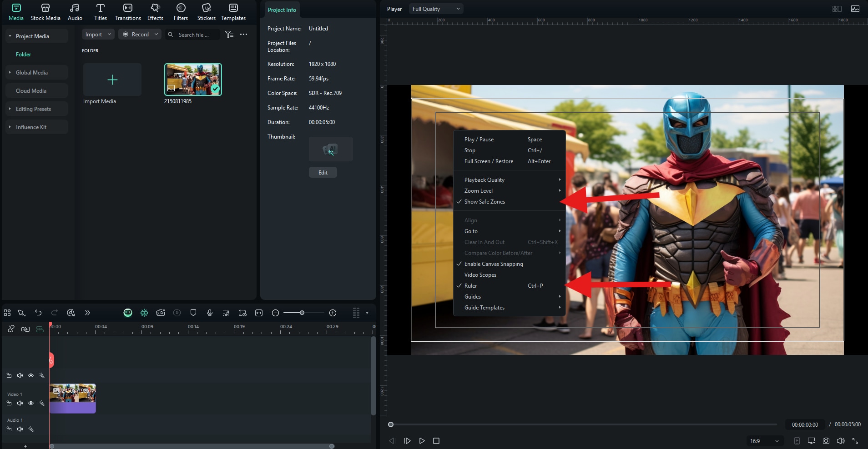Click the Import Media plus tile
868x449 pixels.
coord(112,80)
